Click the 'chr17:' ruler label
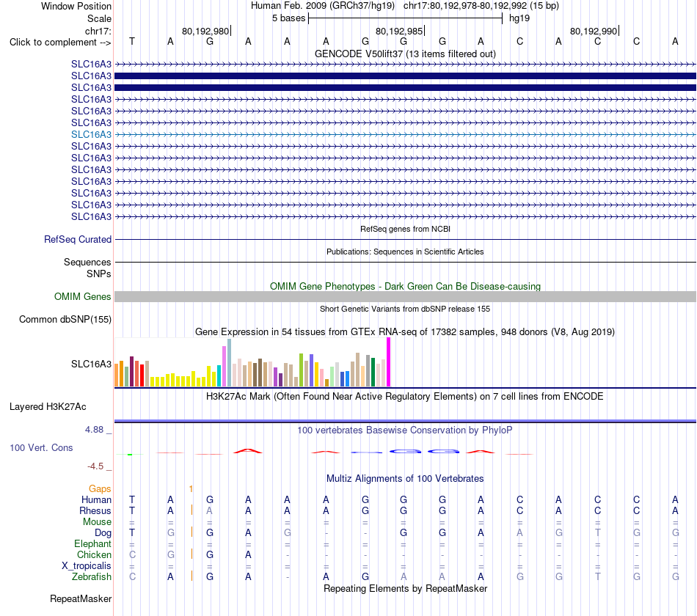Image resolution: width=697 pixels, height=616 pixels. (98, 31)
